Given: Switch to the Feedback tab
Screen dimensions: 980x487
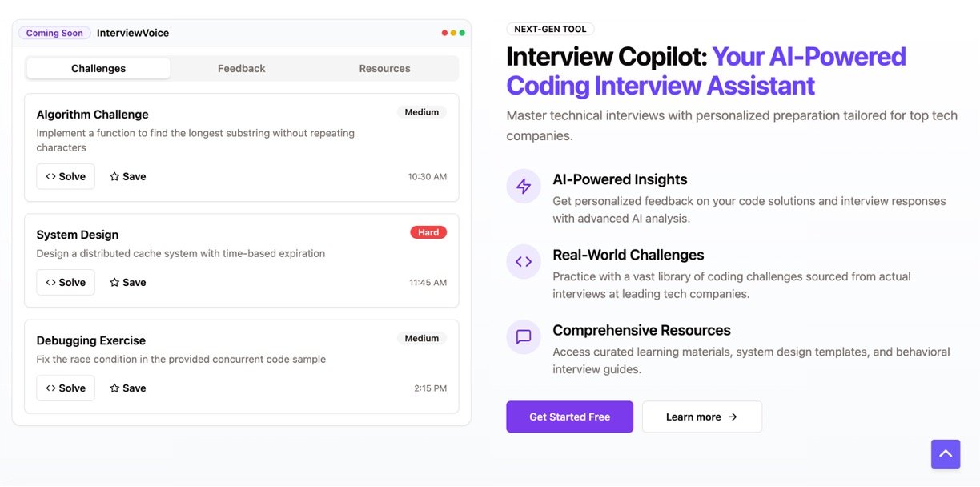Looking at the screenshot, I should [x=241, y=69].
